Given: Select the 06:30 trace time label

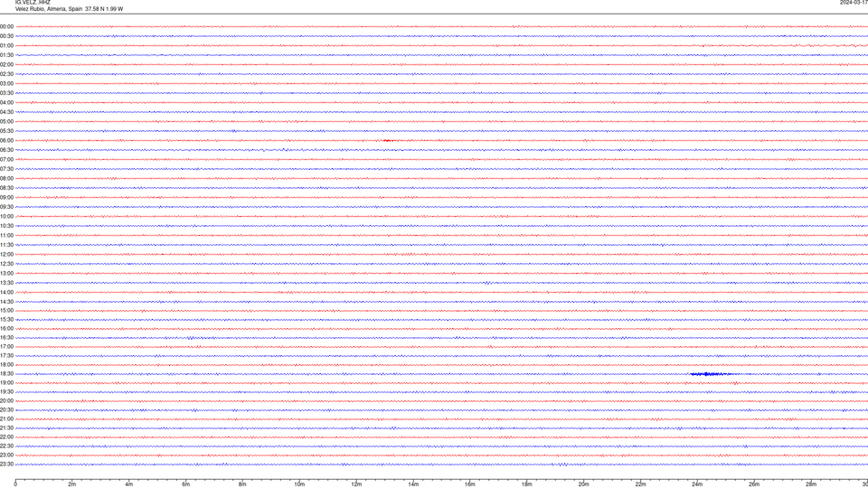Looking at the screenshot, I should (x=6, y=150).
